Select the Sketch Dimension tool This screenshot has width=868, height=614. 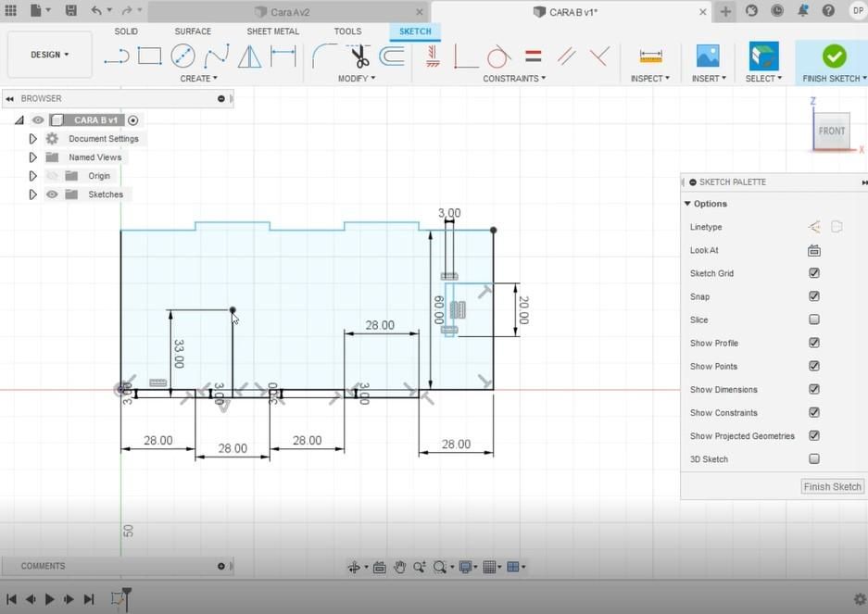coord(283,56)
